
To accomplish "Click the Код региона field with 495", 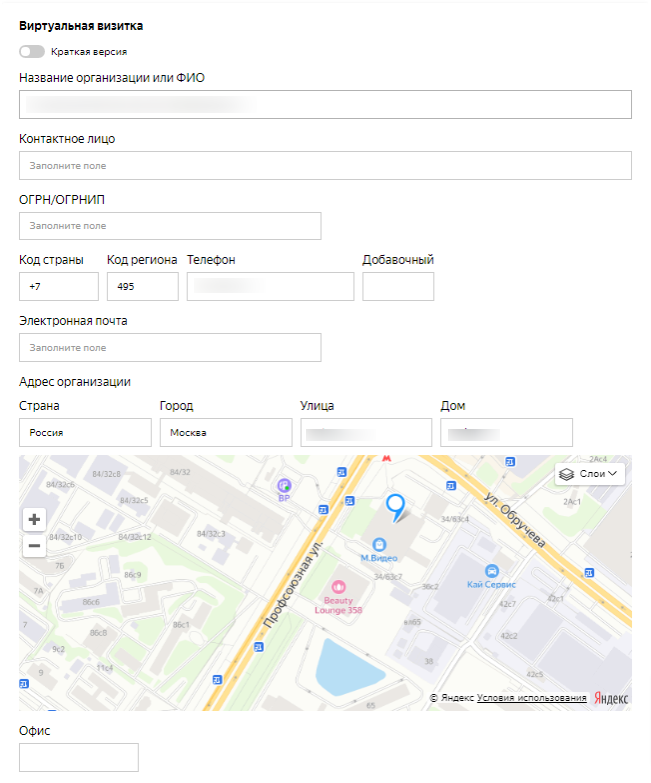I will pyautogui.click(x=142, y=287).
